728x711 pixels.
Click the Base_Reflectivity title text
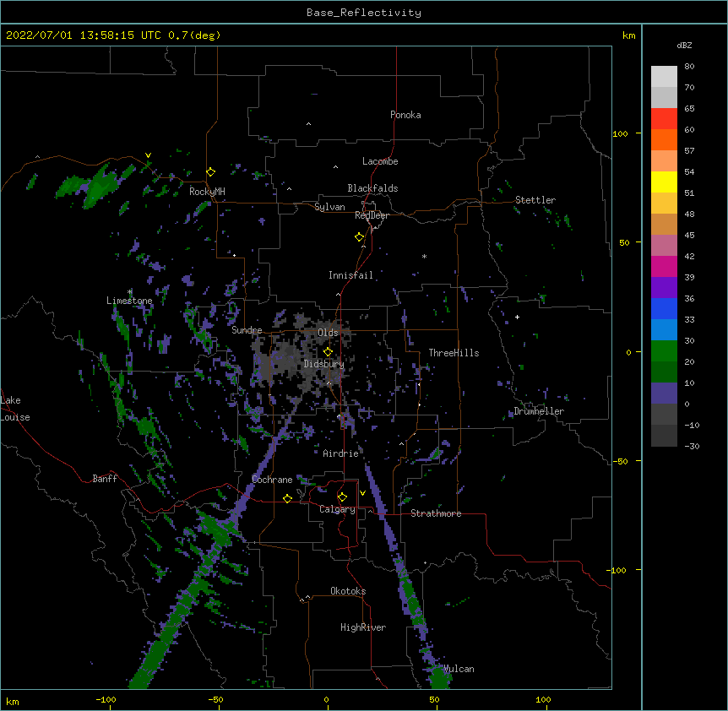pos(364,13)
